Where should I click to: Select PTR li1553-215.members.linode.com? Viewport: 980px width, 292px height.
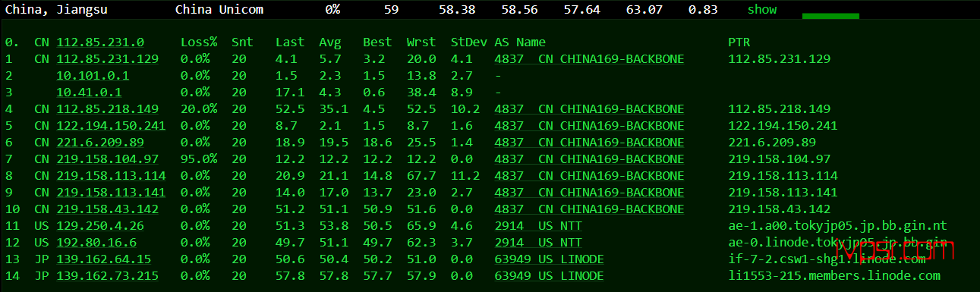tap(833, 276)
